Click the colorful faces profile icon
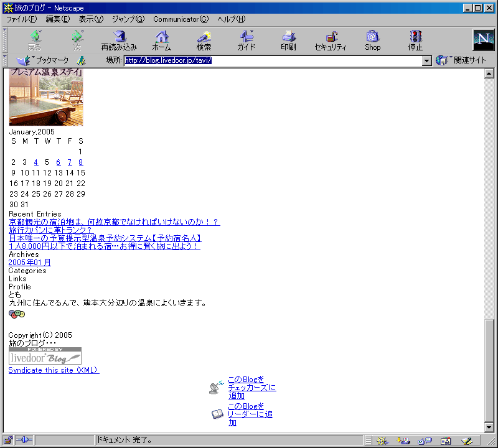The height and width of the screenshot is (448, 498). tap(17, 314)
